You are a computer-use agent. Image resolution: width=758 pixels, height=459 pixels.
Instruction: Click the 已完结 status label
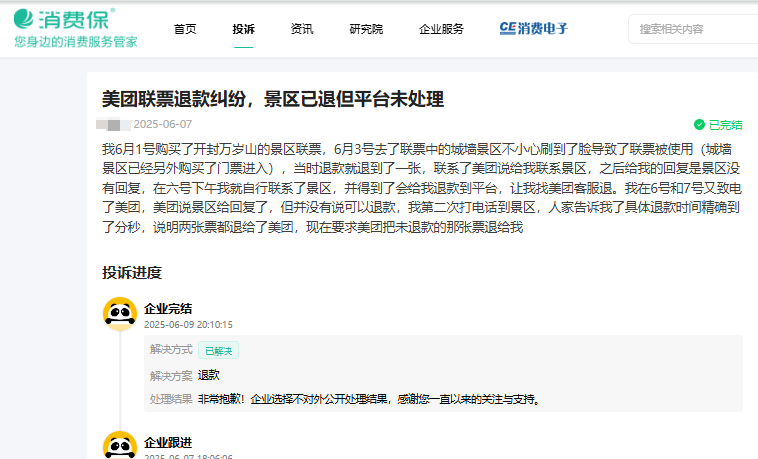point(725,125)
